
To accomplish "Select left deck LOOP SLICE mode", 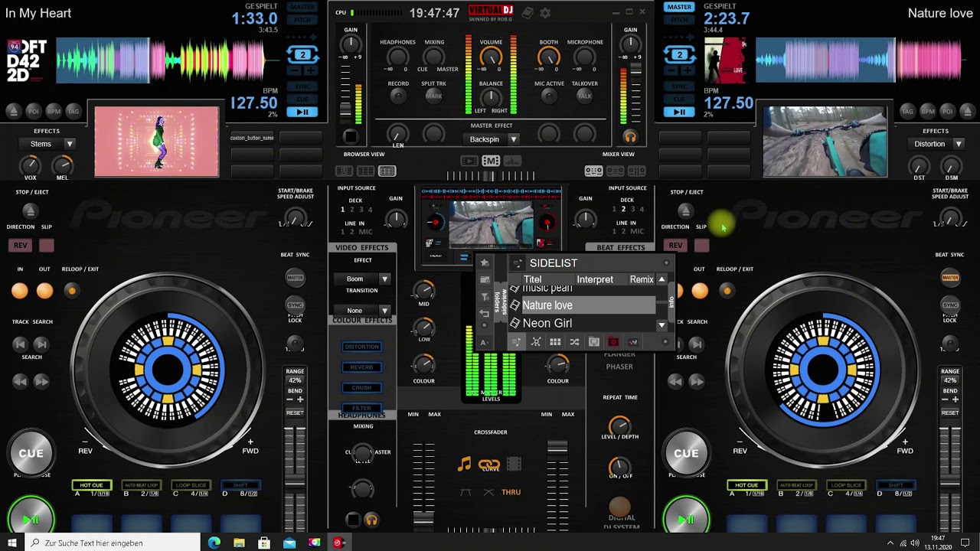I will coord(191,484).
